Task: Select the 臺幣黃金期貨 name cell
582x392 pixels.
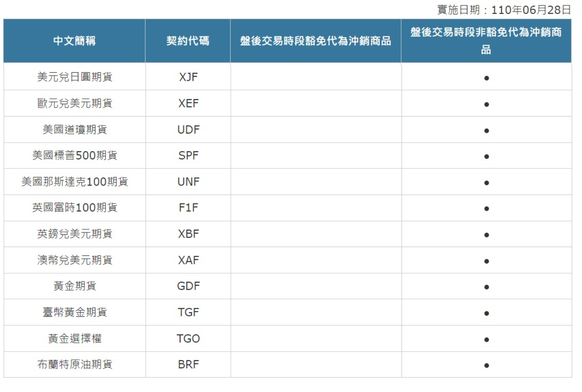Action: [75, 312]
